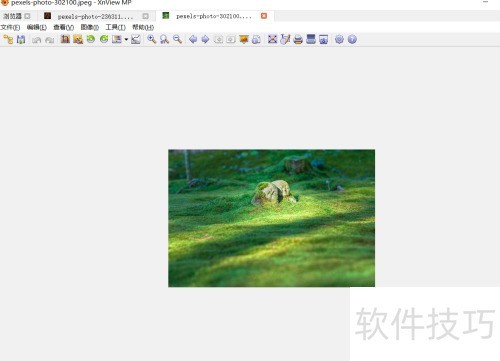Click the displayed mossy rock photo
This screenshot has width=500, height=361.
[x=271, y=218]
